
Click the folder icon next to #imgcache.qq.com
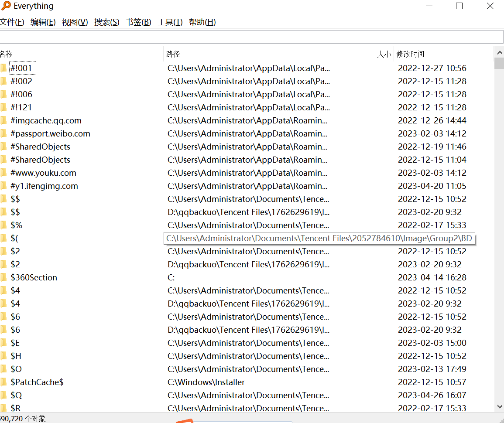(x=4, y=120)
